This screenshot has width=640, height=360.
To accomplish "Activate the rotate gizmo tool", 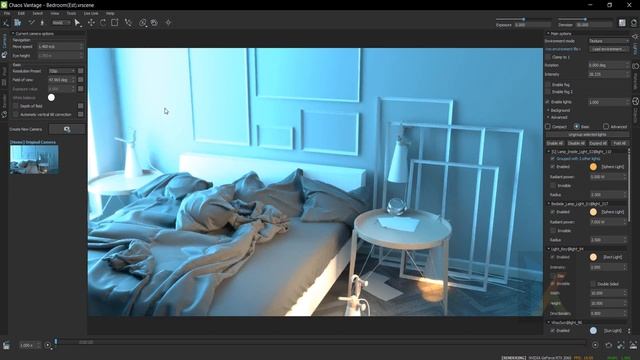I will coord(103,23).
